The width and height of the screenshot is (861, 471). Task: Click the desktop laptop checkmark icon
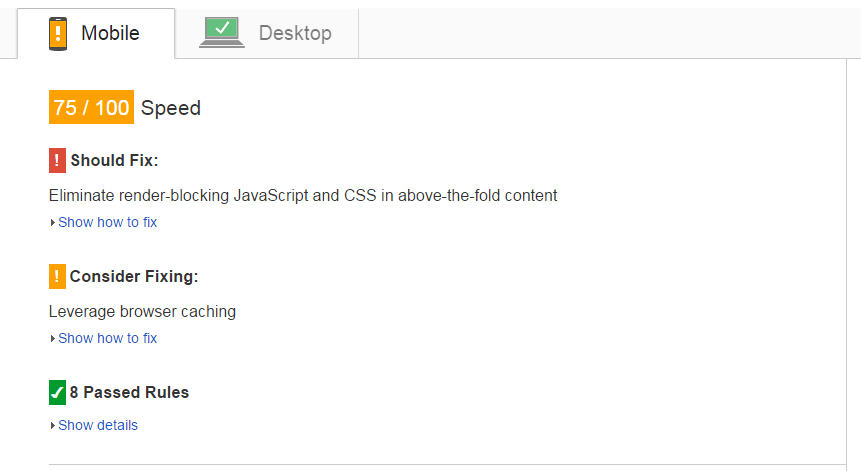(x=221, y=33)
